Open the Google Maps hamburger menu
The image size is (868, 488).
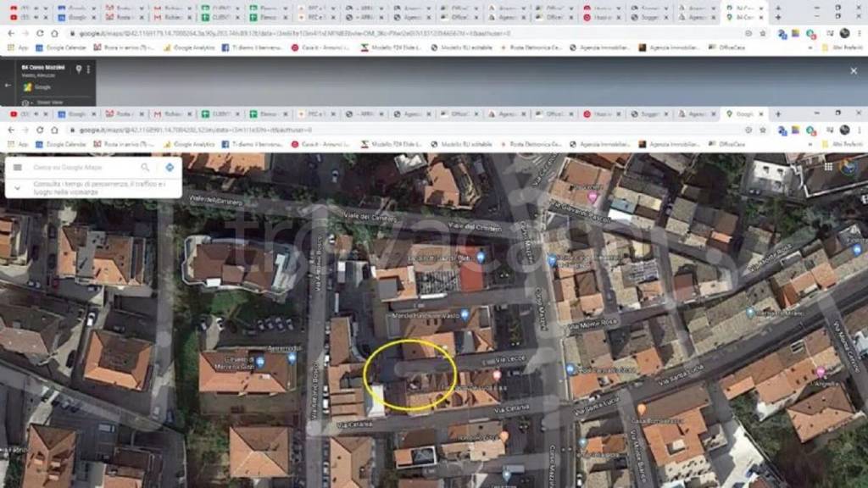tap(17, 168)
